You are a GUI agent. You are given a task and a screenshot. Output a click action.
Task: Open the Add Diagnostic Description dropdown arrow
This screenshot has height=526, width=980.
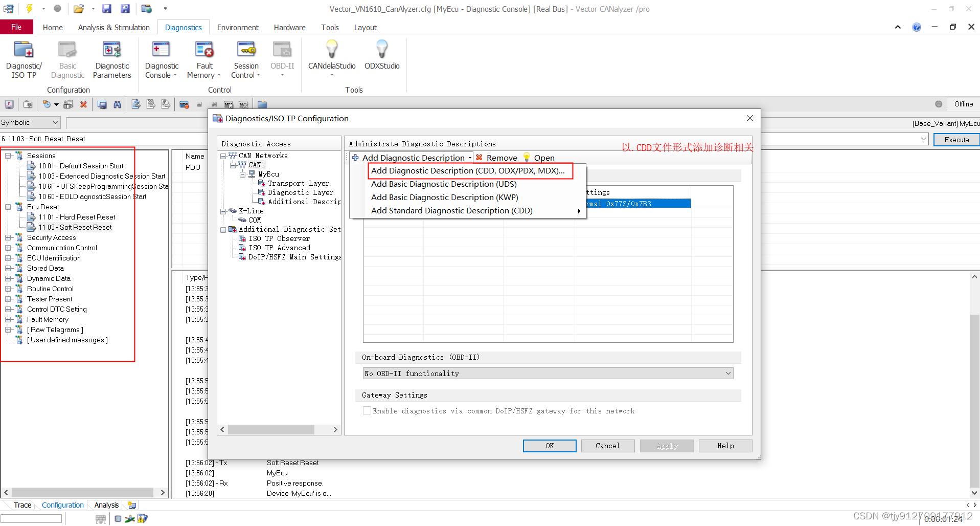click(x=470, y=158)
